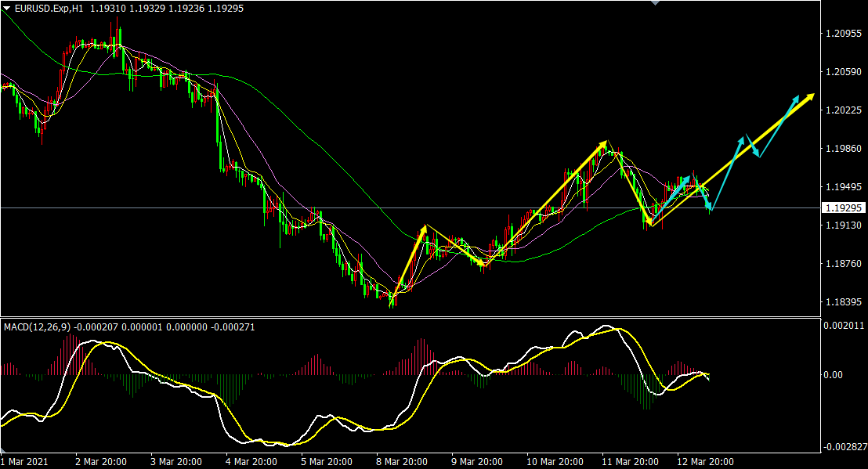Click time axis label 4 Mar 20:00

(x=251, y=462)
